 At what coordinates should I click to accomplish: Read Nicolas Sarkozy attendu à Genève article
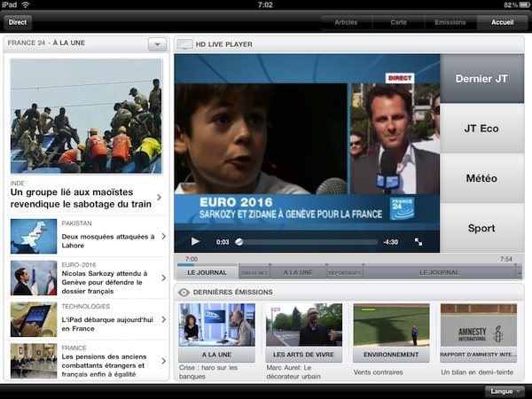click(x=105, y=282)
